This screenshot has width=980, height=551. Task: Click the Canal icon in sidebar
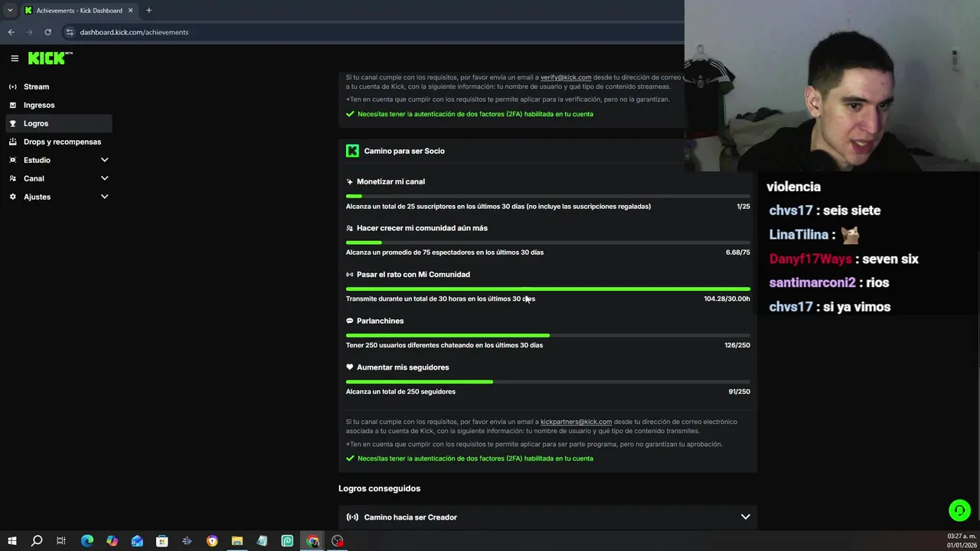click(x=13, y=178)
